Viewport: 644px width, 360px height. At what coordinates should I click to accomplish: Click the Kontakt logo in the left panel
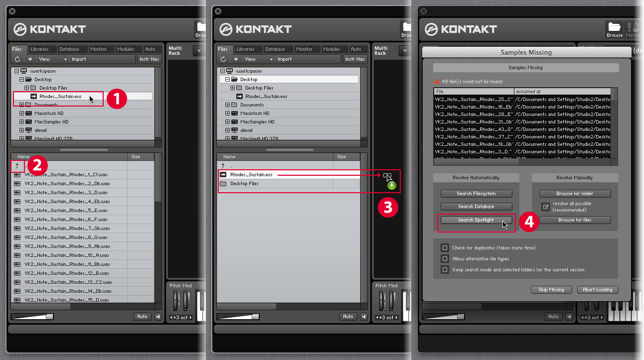[x=20, y=29]
